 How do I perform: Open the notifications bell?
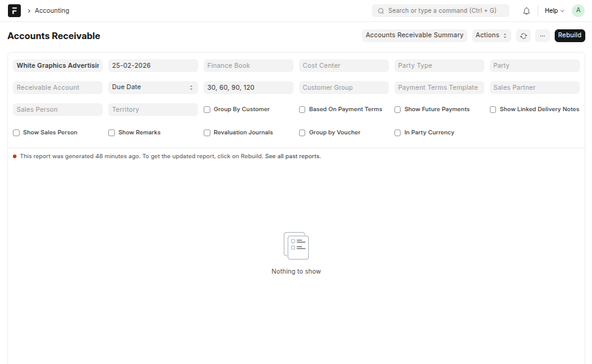coord(526,11)
